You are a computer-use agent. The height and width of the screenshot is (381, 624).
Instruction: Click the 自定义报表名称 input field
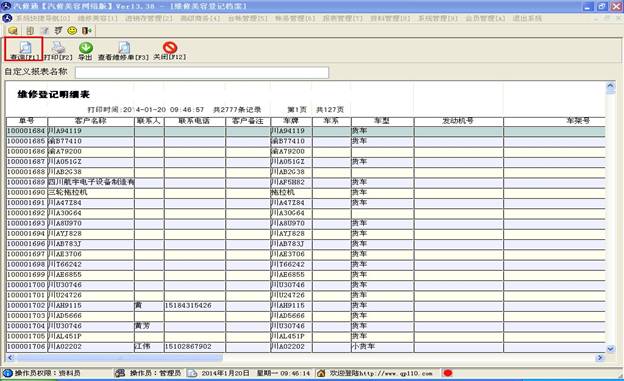tap(202, 72)
